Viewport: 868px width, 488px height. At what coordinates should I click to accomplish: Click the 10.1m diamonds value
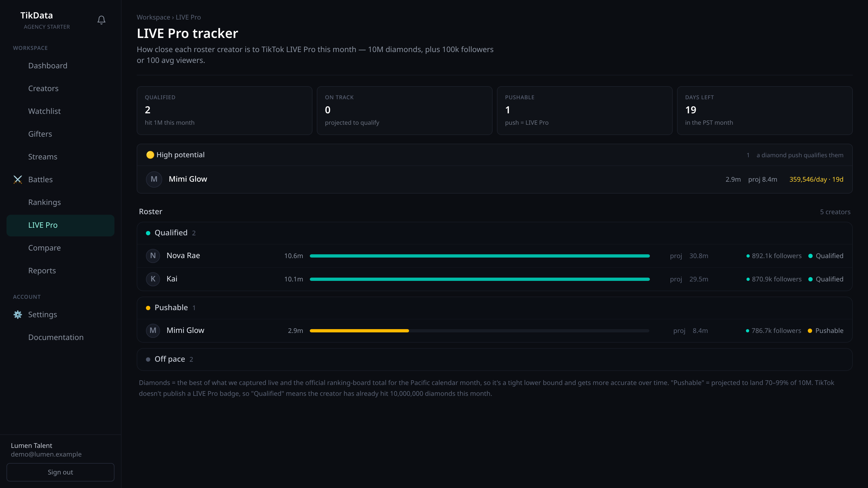(293, 279)
